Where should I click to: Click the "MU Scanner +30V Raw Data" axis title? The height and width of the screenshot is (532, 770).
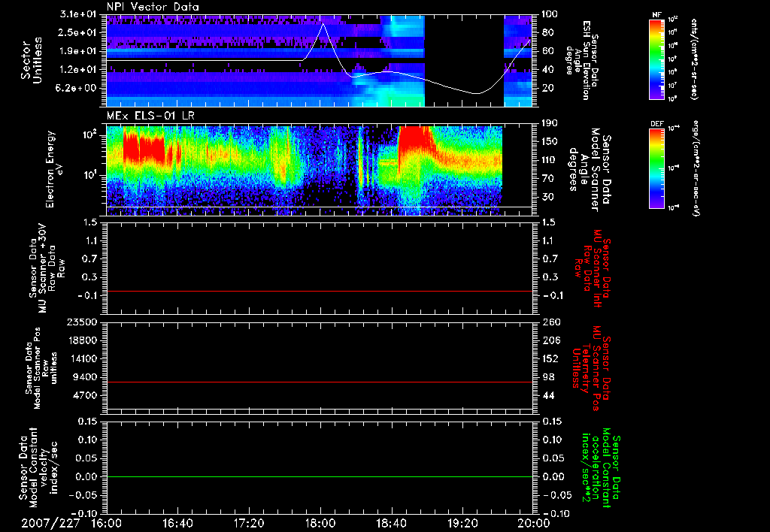pos(47,268)
